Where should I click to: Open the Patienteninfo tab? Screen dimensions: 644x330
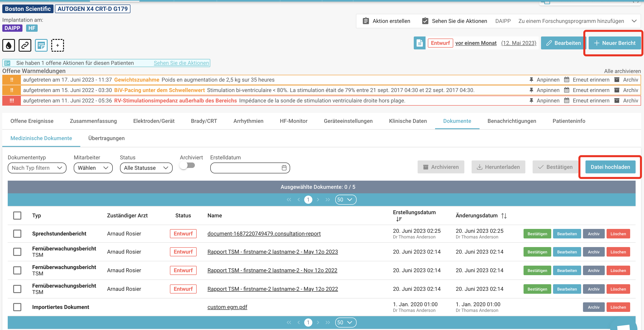point(569,121)
